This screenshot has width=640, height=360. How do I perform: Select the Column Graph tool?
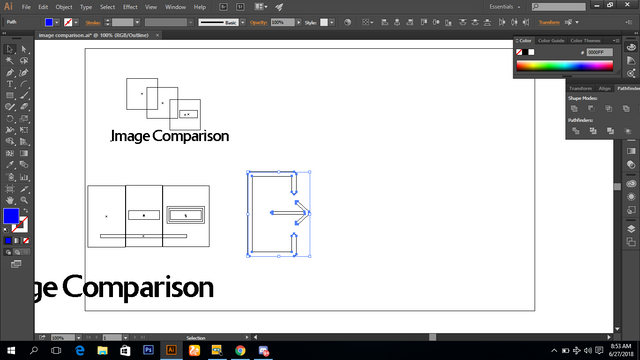pyautogui.click(x=24, y=177)
